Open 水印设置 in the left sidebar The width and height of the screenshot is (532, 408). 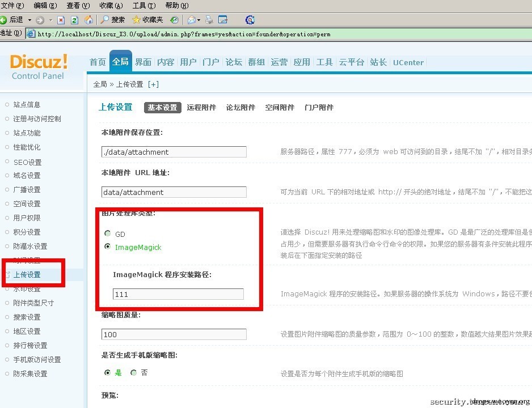coord(27,289)
